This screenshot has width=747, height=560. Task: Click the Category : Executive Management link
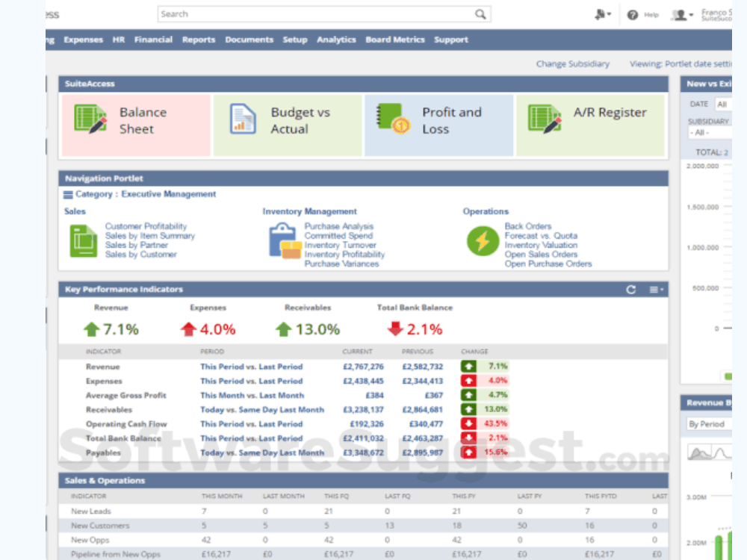coord(146,194)
